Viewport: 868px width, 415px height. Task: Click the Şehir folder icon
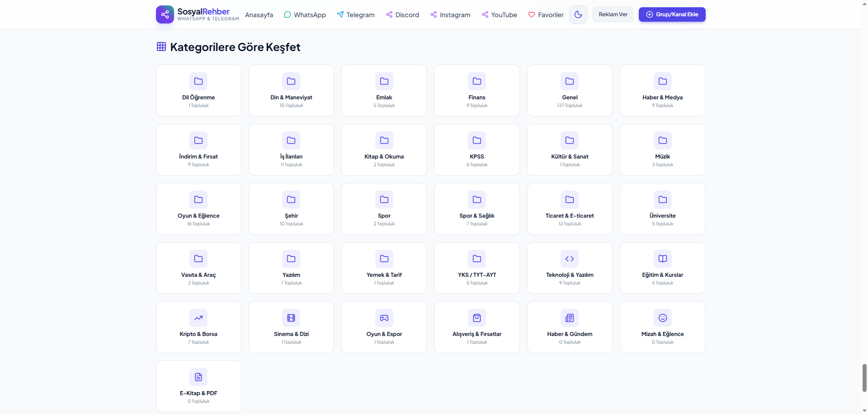tap(291, 200)
